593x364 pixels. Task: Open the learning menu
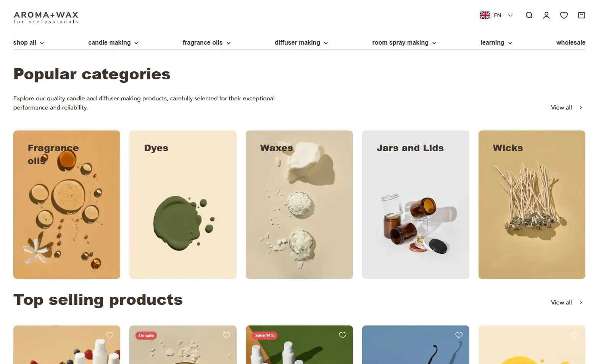496,43
